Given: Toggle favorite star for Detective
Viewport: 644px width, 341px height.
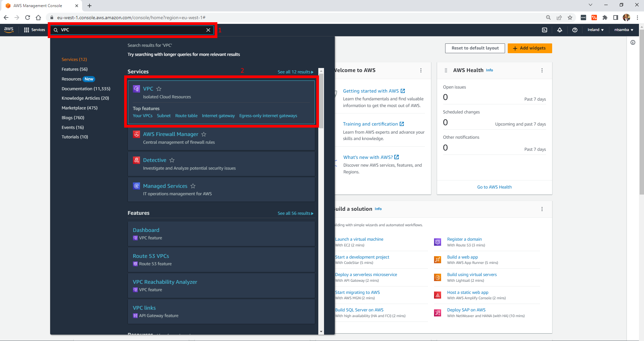Looking at the screenshot, I should point(172,160).
